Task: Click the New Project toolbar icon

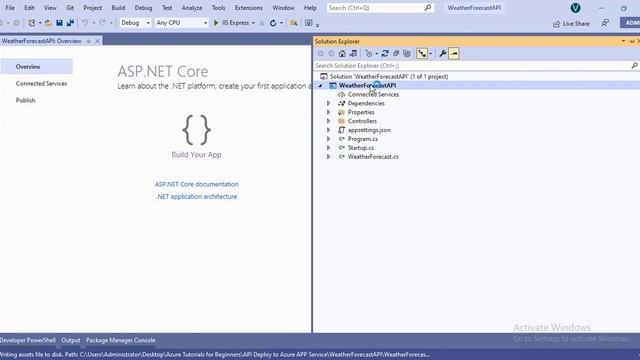Action: click(x=31, y=23)
